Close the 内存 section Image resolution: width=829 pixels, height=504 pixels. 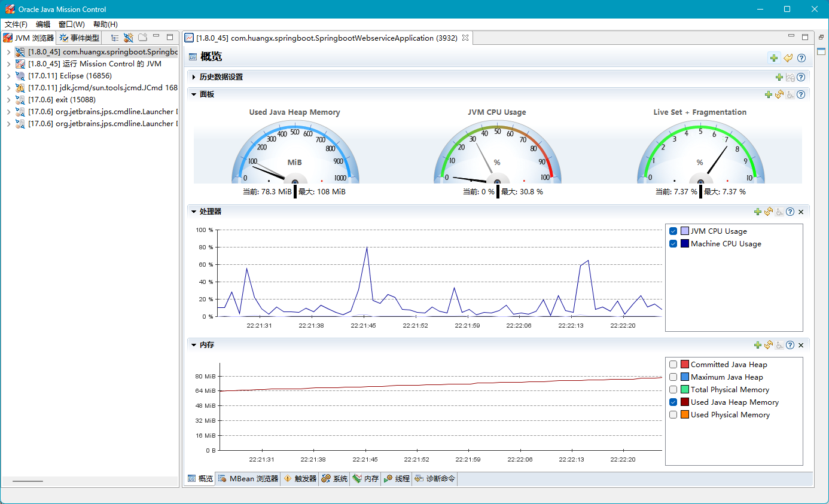tap(801, 345)
